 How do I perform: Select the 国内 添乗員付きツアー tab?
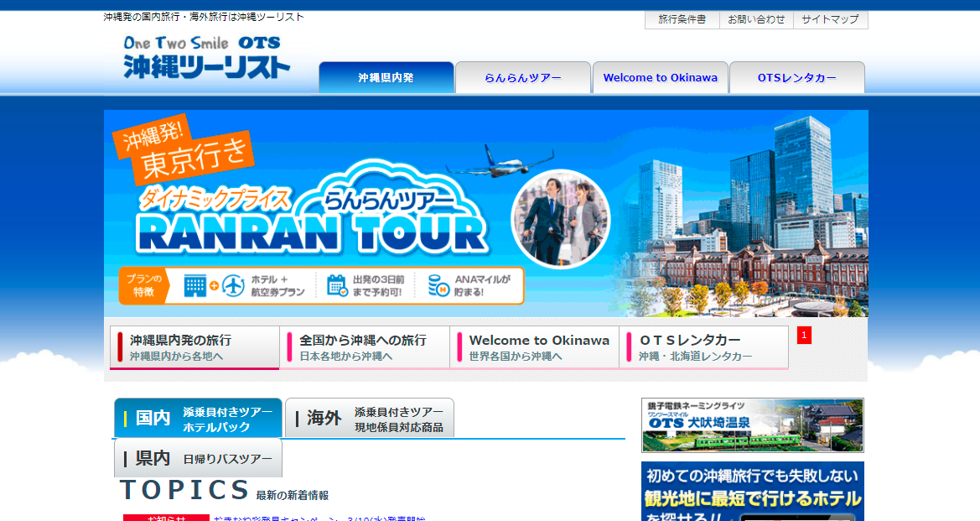[x=198, y=419]
